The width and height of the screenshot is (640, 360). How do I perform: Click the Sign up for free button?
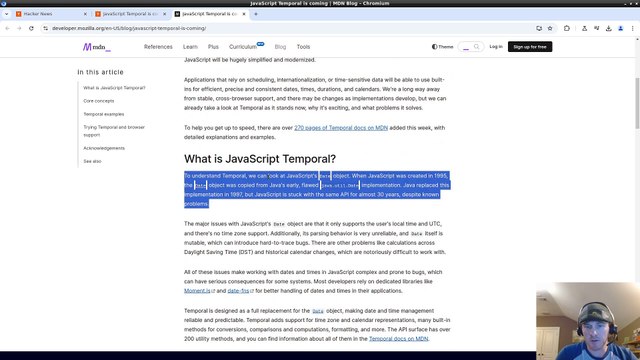pyautogui.click(x=530, y=47)
